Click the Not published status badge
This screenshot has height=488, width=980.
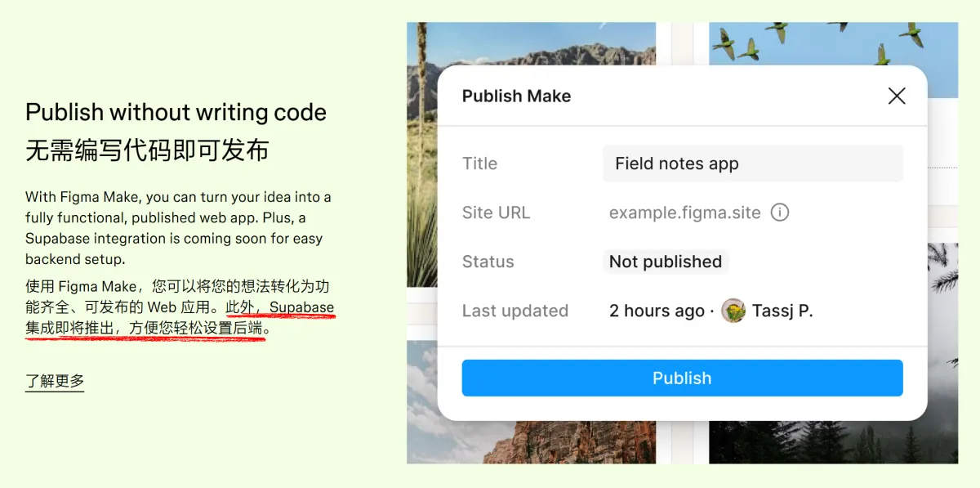pos(665,262)
